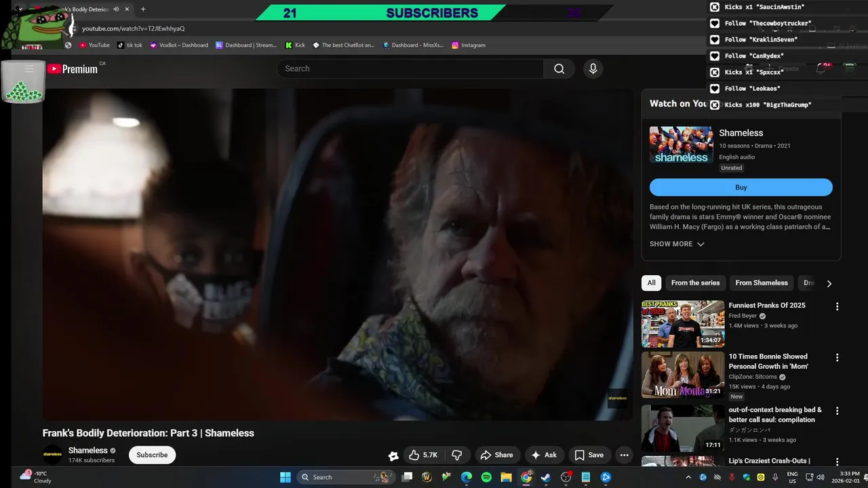This screenshot has height=488, width=868.
Task: Select the All filter chip
Action: coord(651,283)
